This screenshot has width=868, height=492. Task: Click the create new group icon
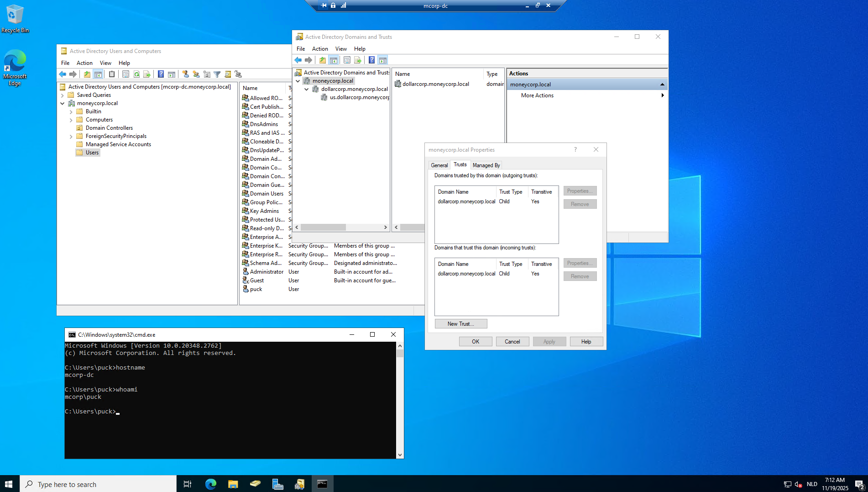point(196,74)
